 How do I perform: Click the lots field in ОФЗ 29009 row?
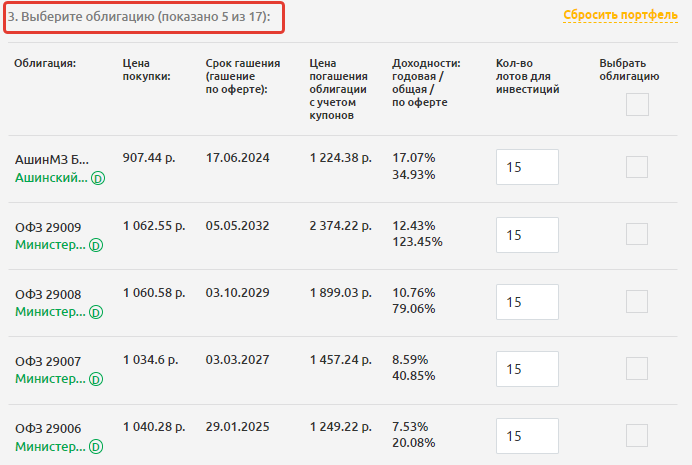527,235
